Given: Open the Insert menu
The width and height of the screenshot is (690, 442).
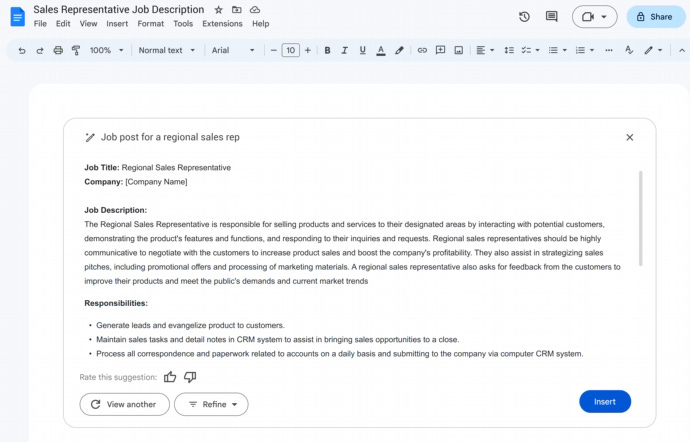Looking at the screenshot, I should pyautogui.click(x=117, y=24).
